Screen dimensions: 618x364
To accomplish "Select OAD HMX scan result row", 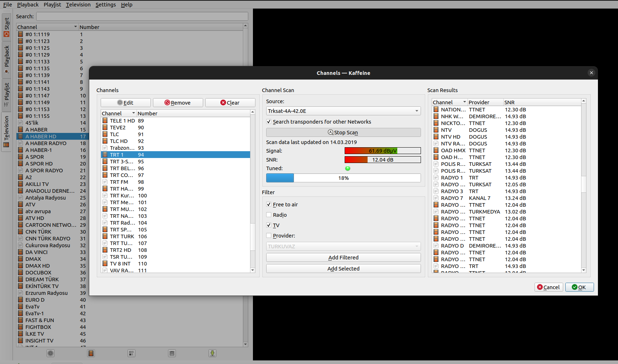I will [x=507, y=150].
